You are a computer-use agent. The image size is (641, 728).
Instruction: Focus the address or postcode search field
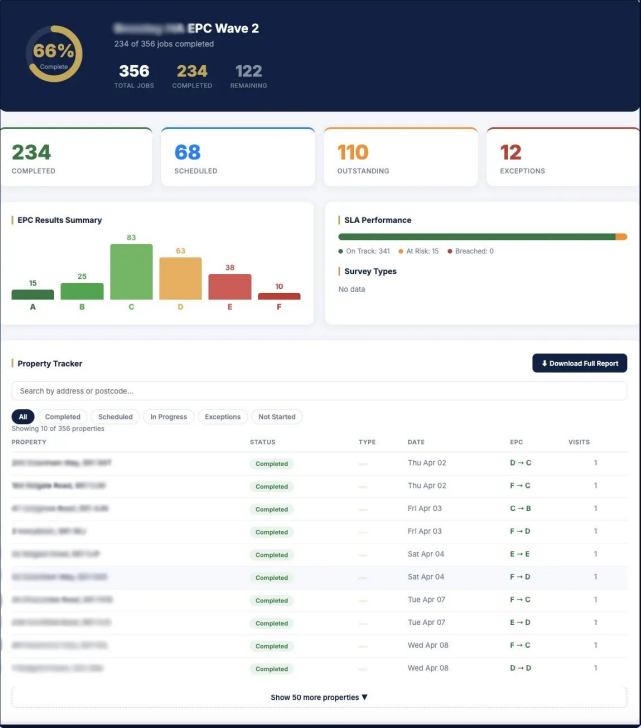(x=319, y=391)
